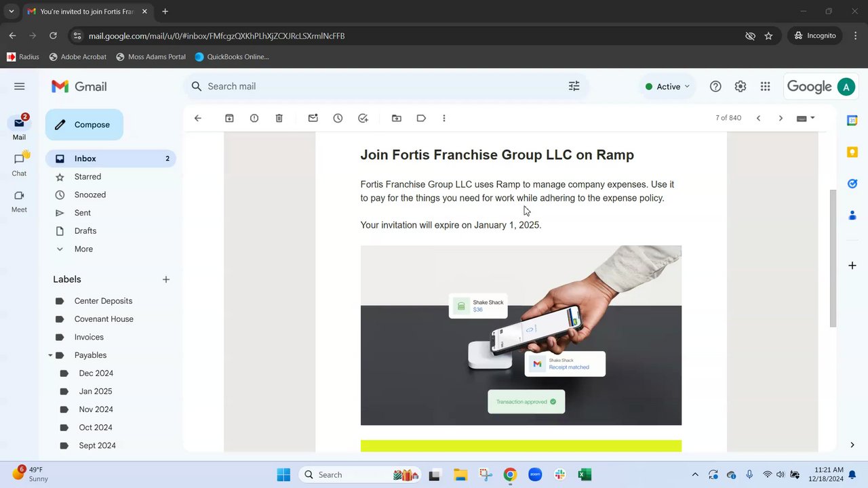The width and height of the screenshot is (868, 488).
Task: Bookmark this page with the star
Action: (768, 36)
